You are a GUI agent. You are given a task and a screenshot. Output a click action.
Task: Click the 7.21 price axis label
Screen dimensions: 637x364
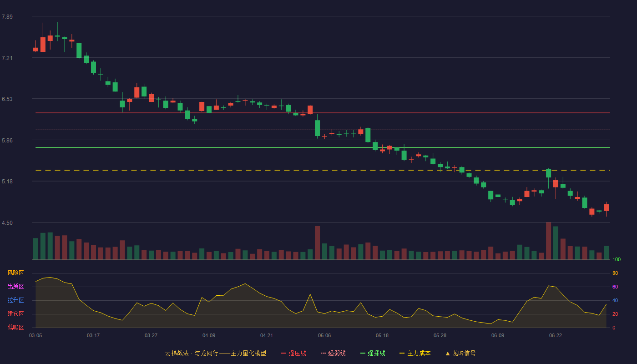(x=7, y=58)
